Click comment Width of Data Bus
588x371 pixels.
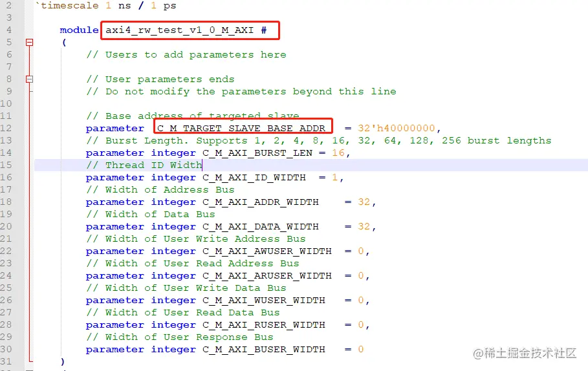pos(150,215)
